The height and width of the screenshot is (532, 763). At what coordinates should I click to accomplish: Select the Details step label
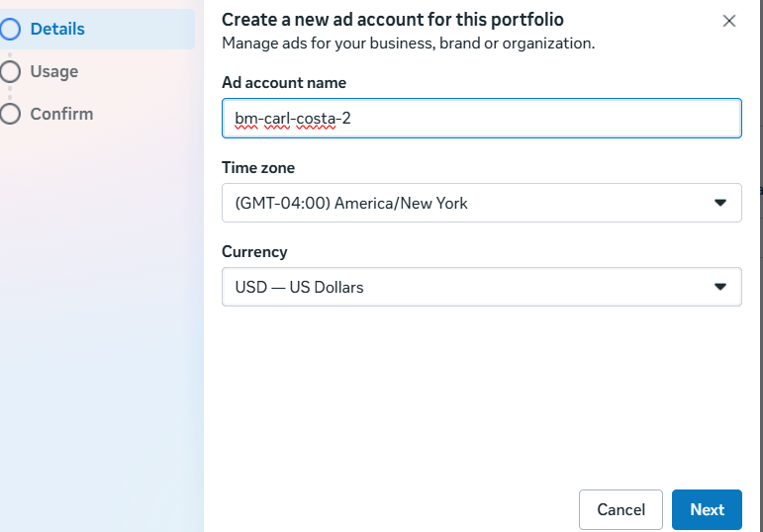(x=57, y=30)
